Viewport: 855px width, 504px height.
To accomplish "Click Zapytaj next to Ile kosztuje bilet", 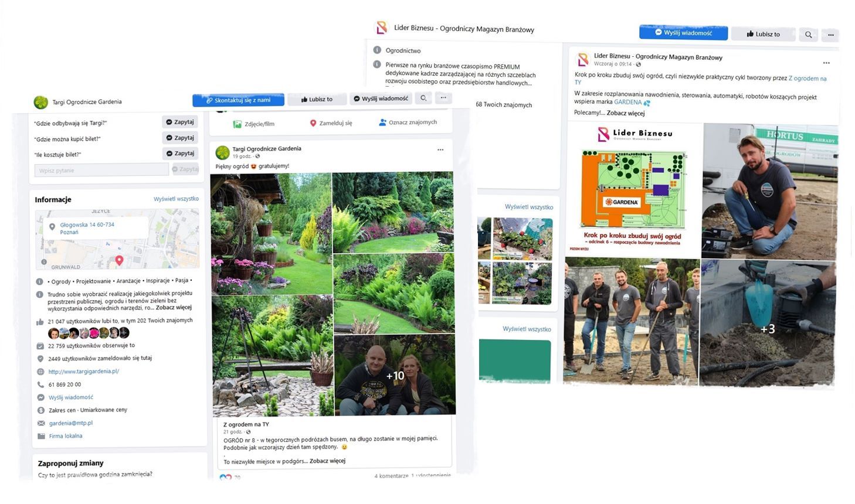I will tap(180, 154).
